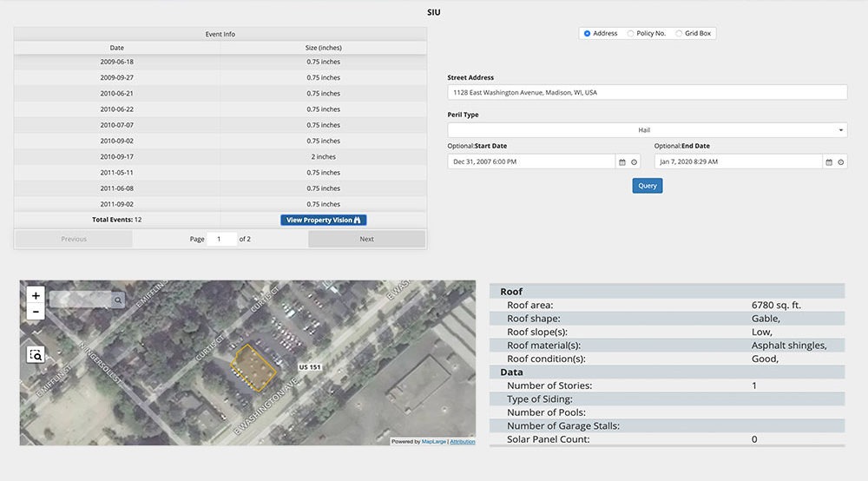Click the Number of Pools row label
The width and height of the screenshot is (868, 481).
coord(546,412)
